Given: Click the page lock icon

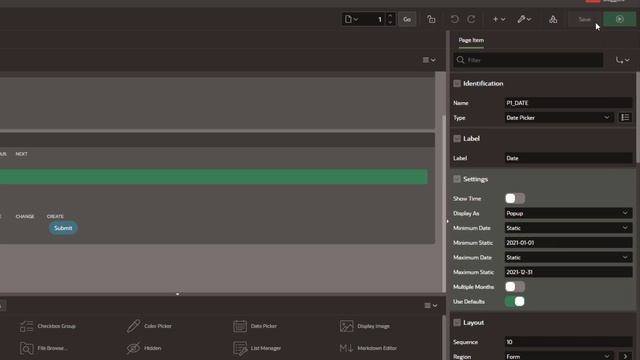Looking at the screenshot, I should click(431, 19).
